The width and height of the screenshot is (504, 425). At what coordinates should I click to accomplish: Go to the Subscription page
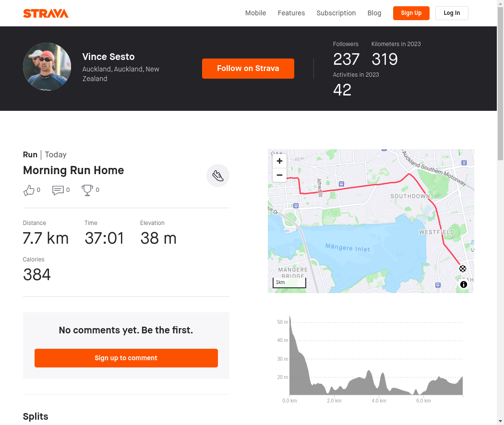tap(336, 13)
